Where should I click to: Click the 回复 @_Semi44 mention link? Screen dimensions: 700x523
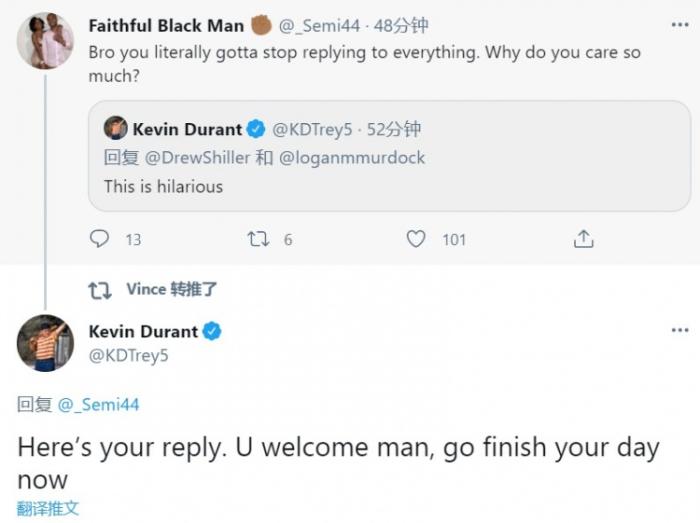click(99, 404)
